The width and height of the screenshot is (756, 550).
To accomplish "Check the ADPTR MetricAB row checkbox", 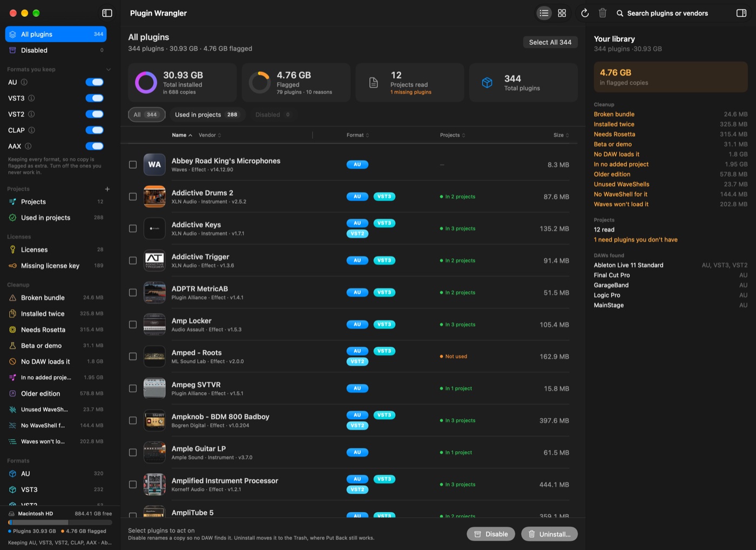I will 133,292.
